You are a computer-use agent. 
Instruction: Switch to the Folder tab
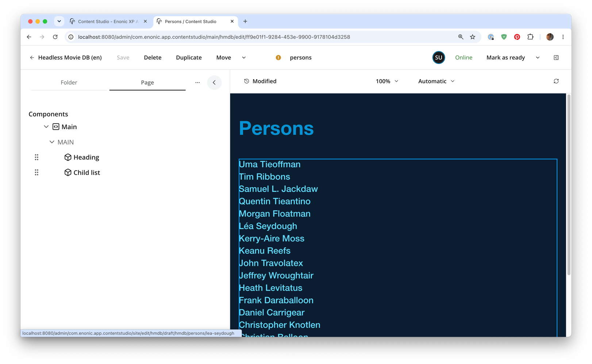(x=69, y=82)
